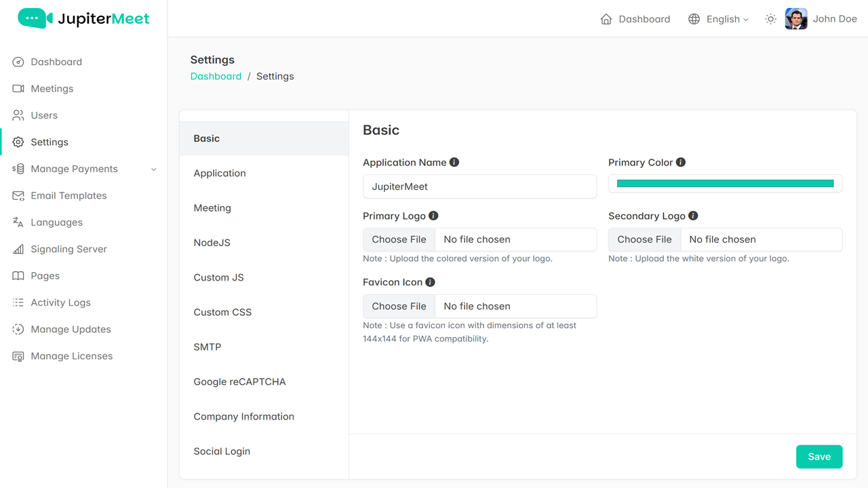Image resolution: width=868 pixels, height=488 pixels.
Task: Click info icon next to Application Name
Action: tap(454, 163)
